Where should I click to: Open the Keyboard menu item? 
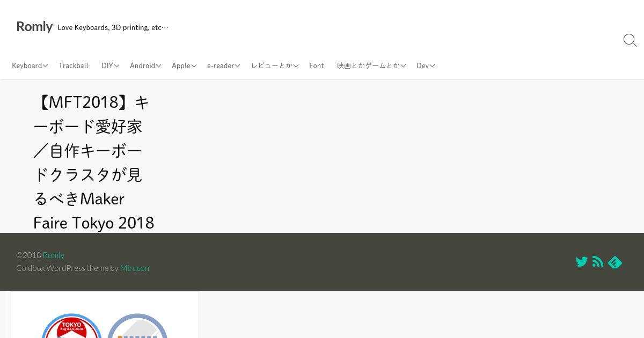(27, 65)
